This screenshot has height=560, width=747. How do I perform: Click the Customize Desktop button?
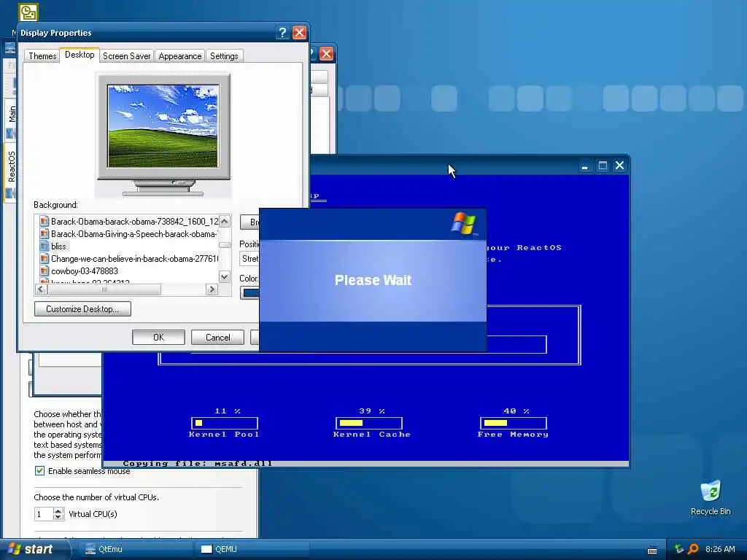[x=82, y=309]
